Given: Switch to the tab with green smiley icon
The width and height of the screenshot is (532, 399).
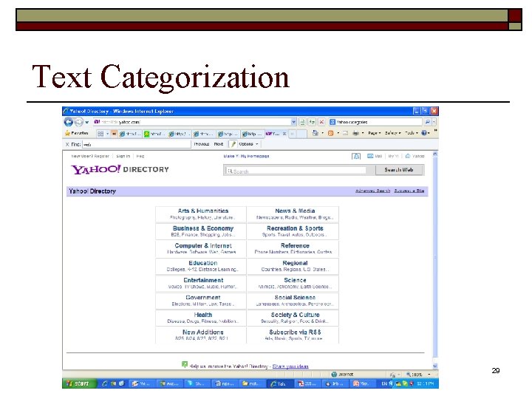Looking at the screenshot, I should [x=154, y=134].
